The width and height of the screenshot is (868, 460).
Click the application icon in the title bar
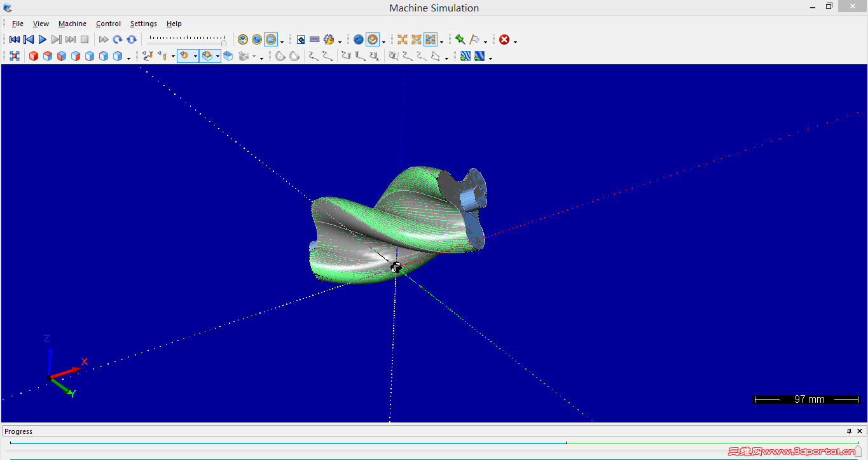click(x=8, y=8)
